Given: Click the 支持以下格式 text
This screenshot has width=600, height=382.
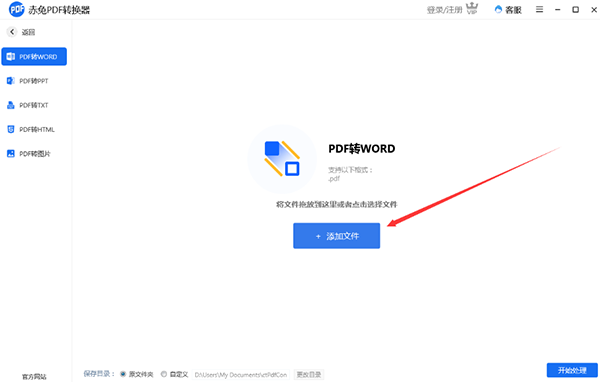Looking at the screenshot, I should [x=350, y=170].
